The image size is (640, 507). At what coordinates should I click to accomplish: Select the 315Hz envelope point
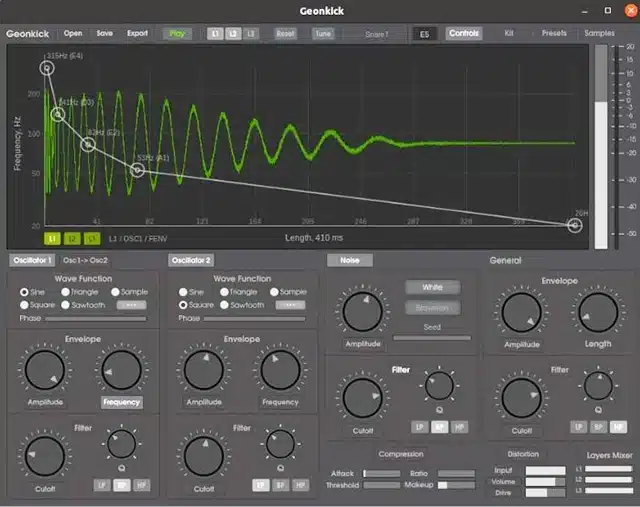coord(47,68)
